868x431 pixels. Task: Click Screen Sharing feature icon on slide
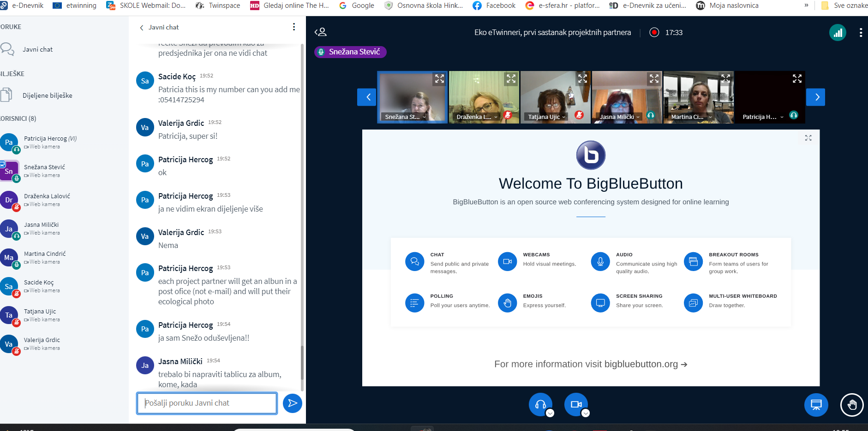coord(600,303)
